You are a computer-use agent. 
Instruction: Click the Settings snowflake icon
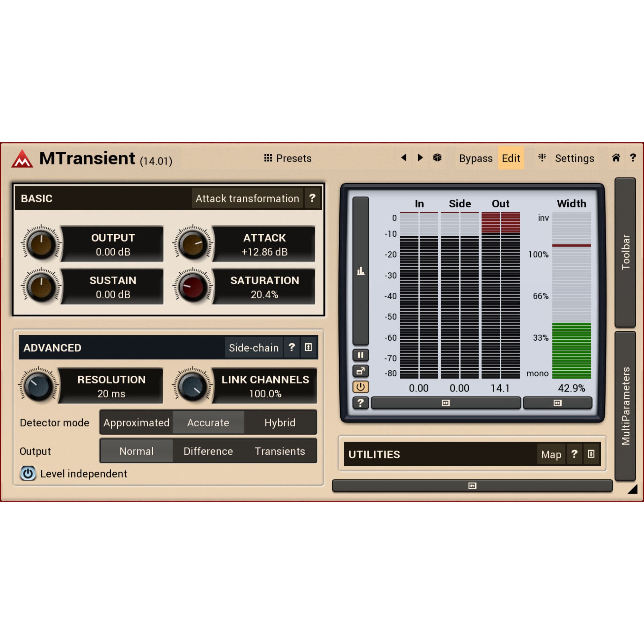[x=542, y=158]
